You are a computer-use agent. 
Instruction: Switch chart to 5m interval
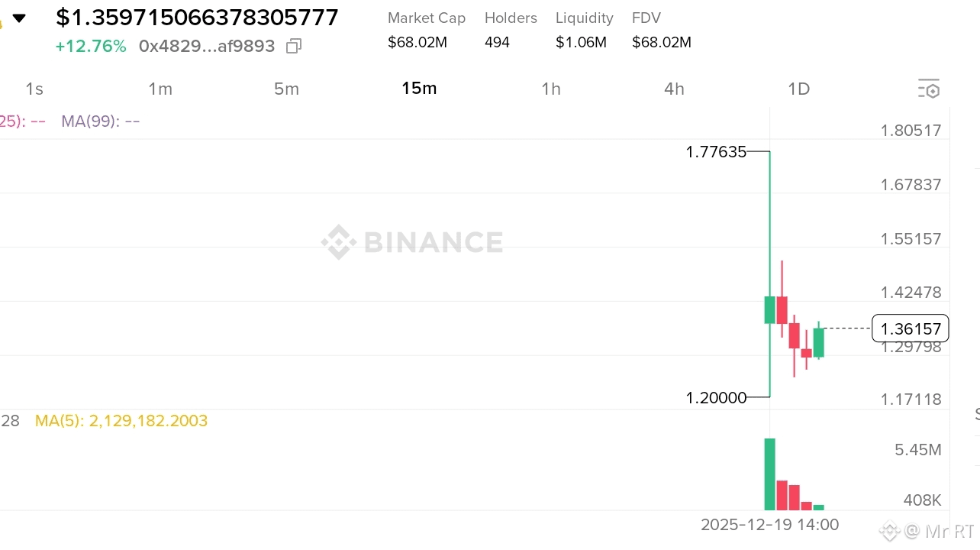(x=286, y=89)
